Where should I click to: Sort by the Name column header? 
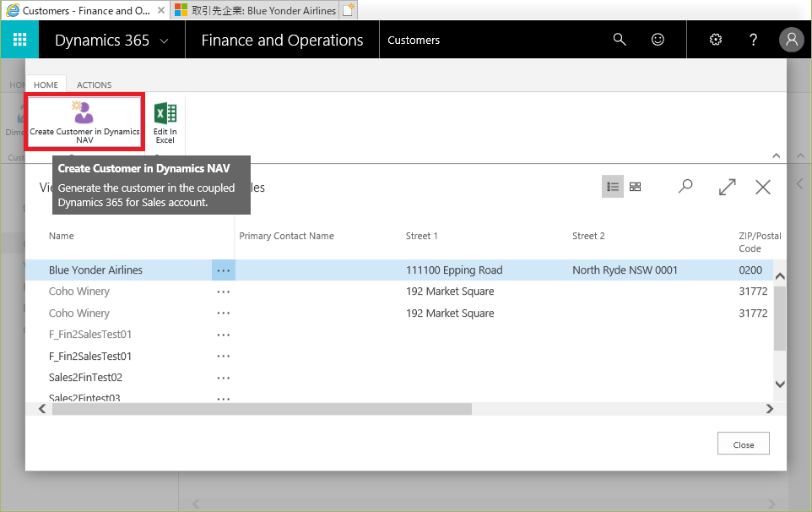coord(61,236)
